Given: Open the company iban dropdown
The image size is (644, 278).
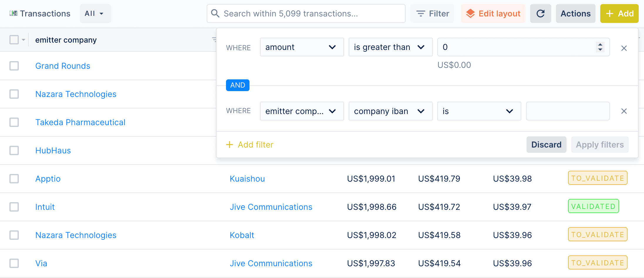Looking at the screenshot, I should click(x=390, y=111).
